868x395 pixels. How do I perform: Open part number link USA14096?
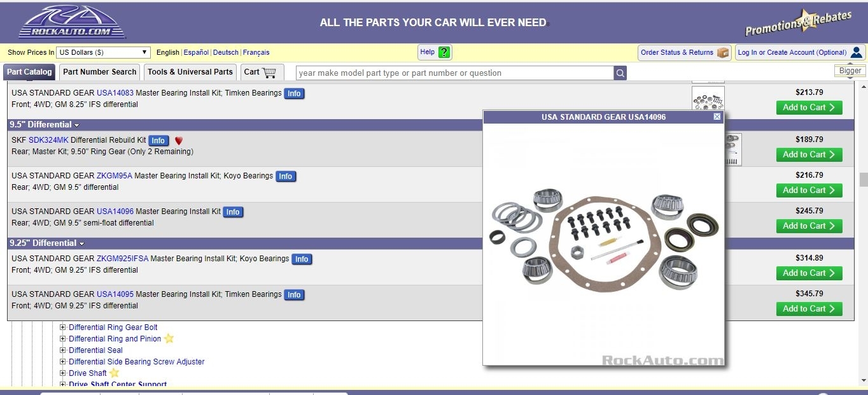coord(115,212)
